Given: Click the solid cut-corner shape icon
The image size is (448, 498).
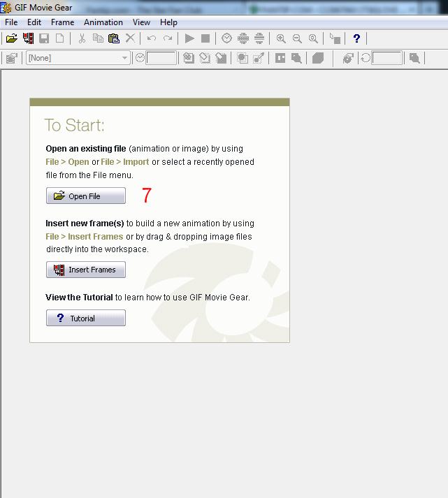Looking at the screenshot, I should tap(318, 58).
